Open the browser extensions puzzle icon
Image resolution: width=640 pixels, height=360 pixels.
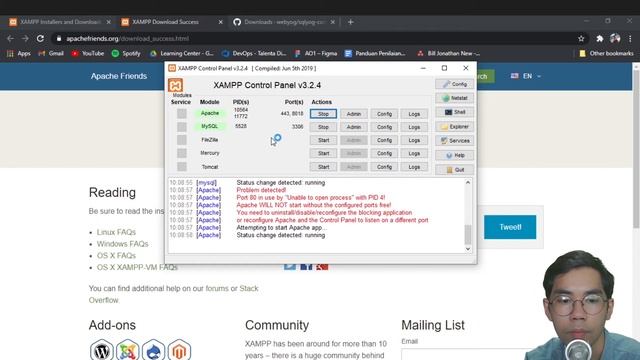[600, 38]
